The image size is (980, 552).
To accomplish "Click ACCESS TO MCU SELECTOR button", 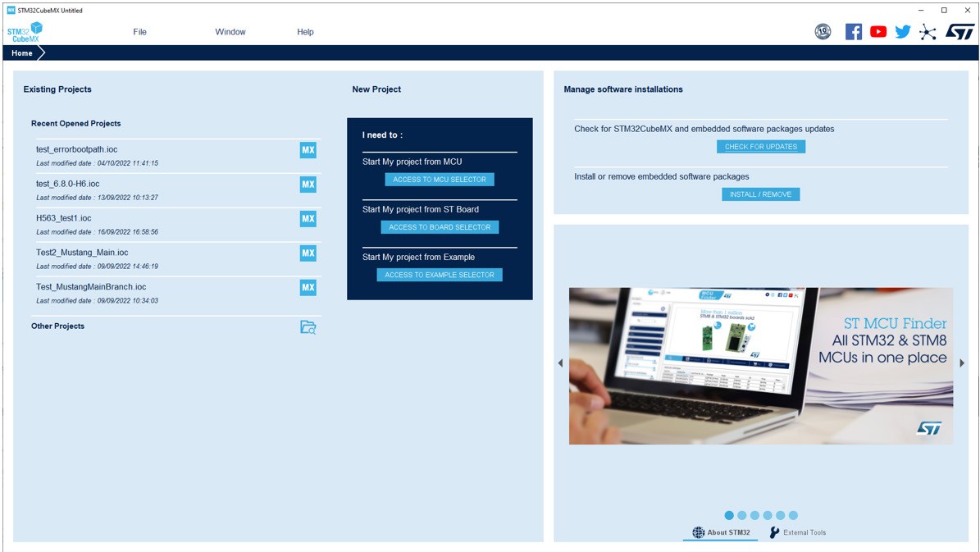I will point(440,180).
